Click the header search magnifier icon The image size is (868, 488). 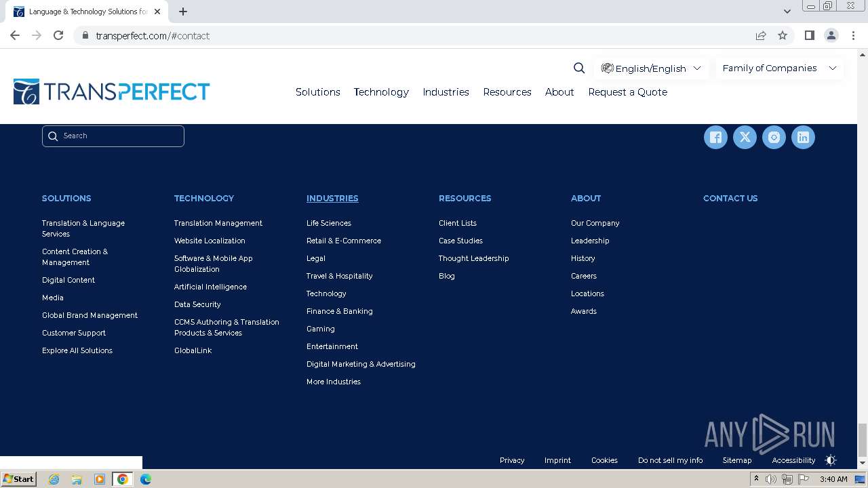[x=579, y=68]
